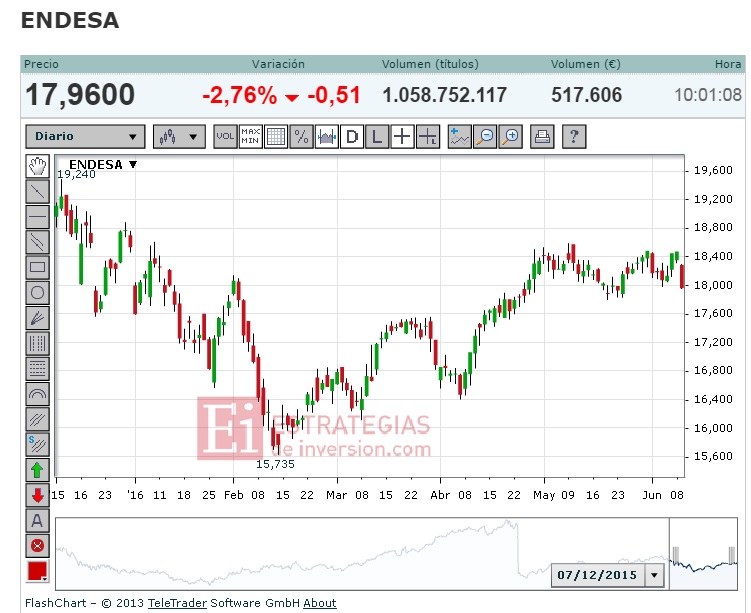Select the Fibonacci fan tool
The width and height of the screenshot is (751, 613).
point(37,318)
